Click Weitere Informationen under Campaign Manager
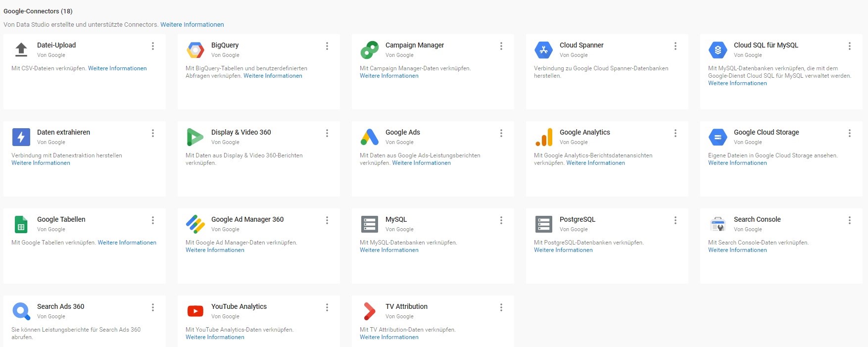 pyautogui.click(x=389, y=76)
